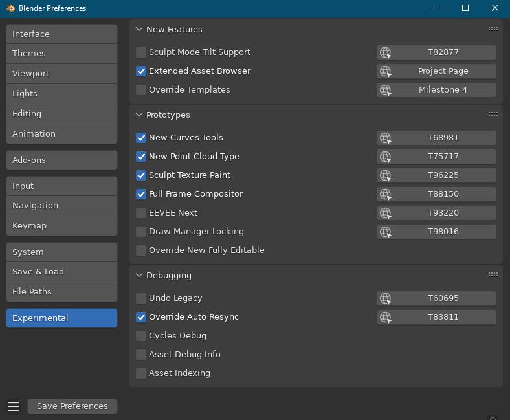The image size is (510, 420).
Task: Open the T96225 task link
Action: pos(436,175)
